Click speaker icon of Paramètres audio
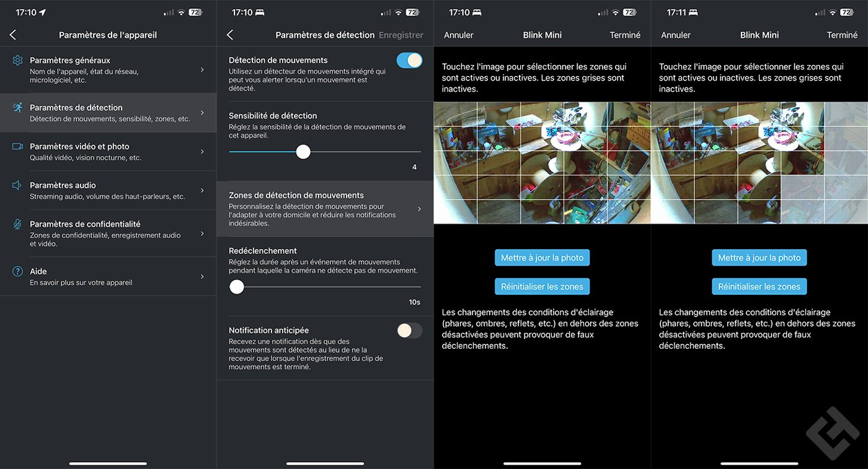The width and height of the screenshot is (868, 469). coord(17,185)
